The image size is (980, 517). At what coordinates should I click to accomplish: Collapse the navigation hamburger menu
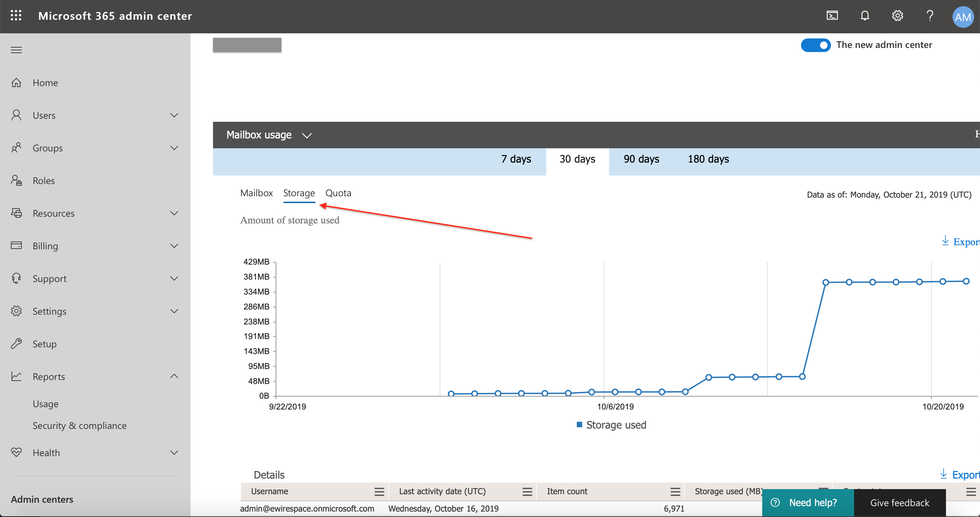click(x=16, y=50)
